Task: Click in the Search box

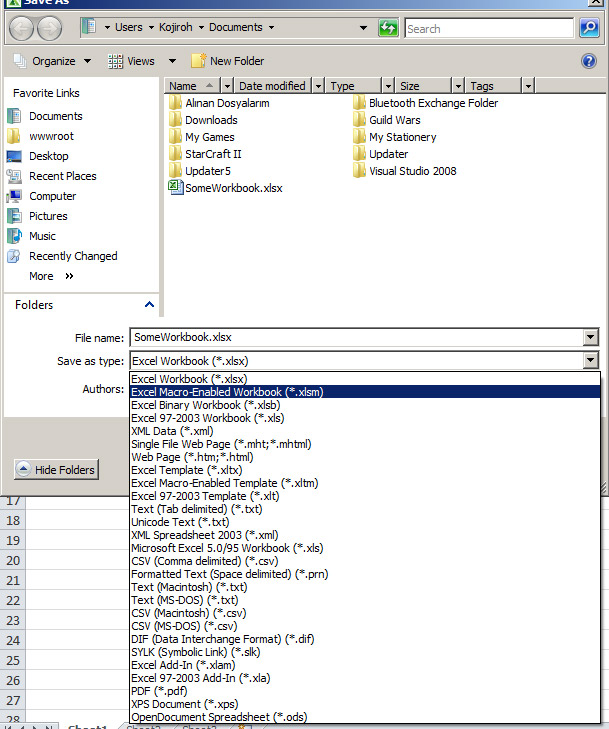Action: click(490, 28)
